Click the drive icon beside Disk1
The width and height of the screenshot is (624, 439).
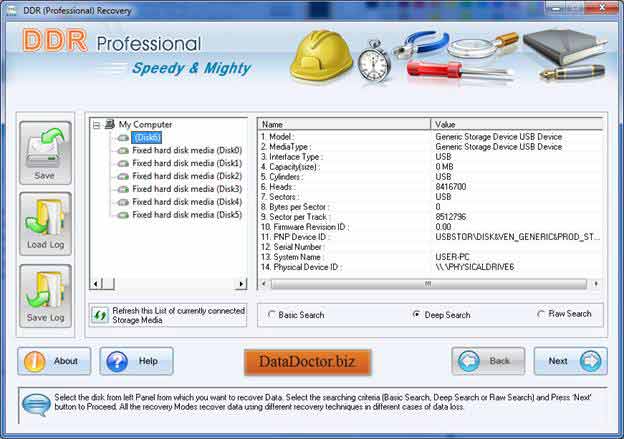tap(123, 164)
